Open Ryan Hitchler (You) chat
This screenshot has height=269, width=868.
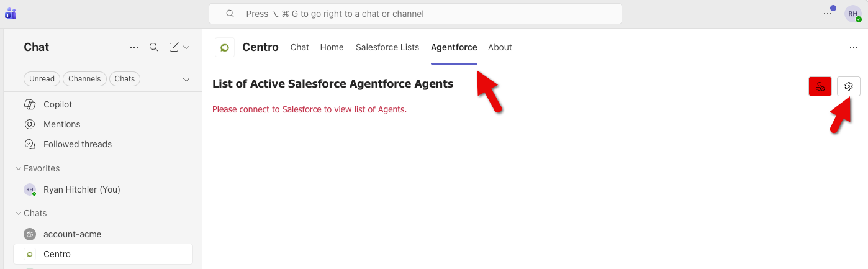click(x=81, y=189)
